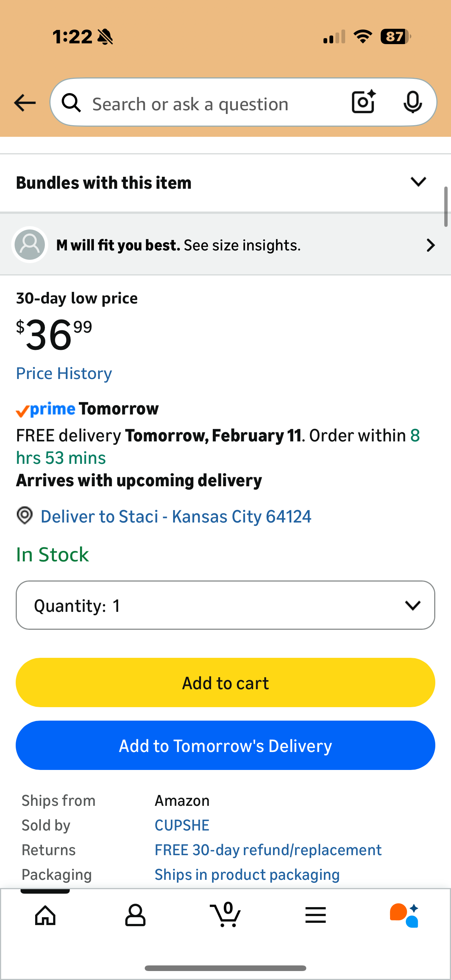Tap the delivery location pin icon
Image resolution: width=451 pixels, height=980 pixels.
coord(25,516)
